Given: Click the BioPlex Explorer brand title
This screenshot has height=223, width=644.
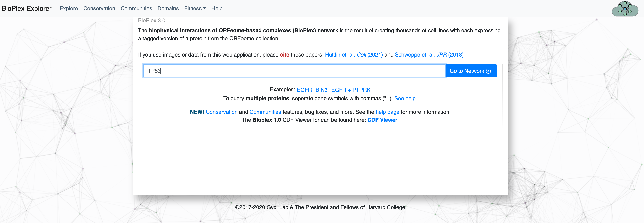Looking at the screenshot, I should [26, 8].
